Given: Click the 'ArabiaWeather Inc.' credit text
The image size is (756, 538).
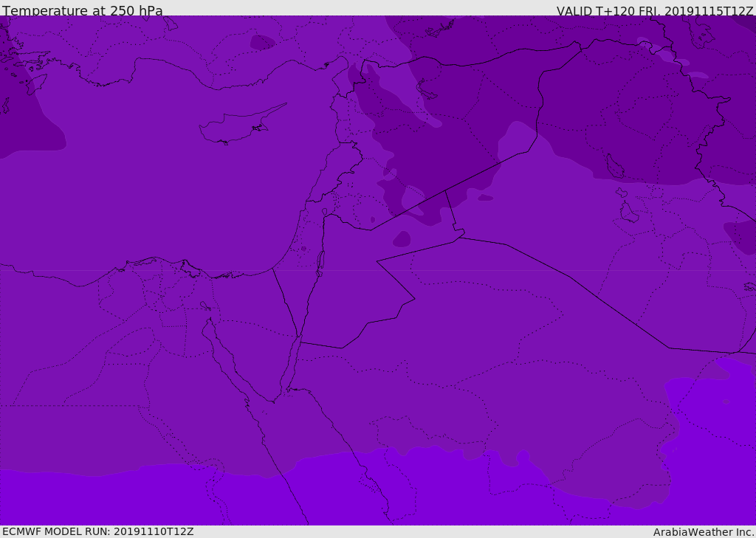Looking at the screenshot, I should tap(704, 532).
